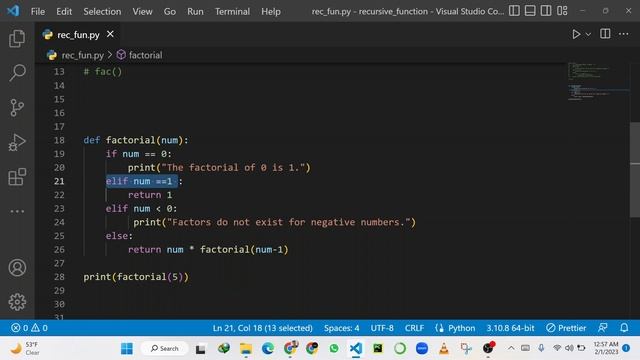Click the Visual Studio Code taskbar icon
This screenshot has width=640, height=360.
pos(356,349)
